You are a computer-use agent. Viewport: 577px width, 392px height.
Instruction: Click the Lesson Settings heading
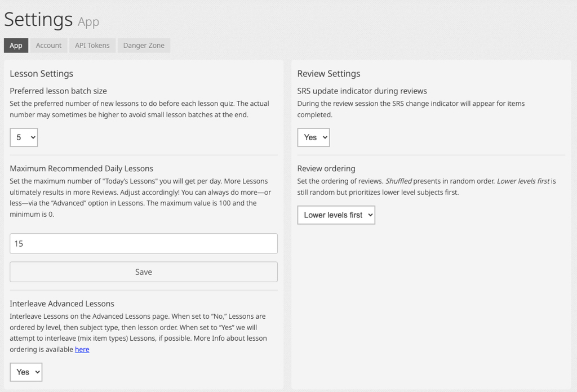(x=42, y=74)
